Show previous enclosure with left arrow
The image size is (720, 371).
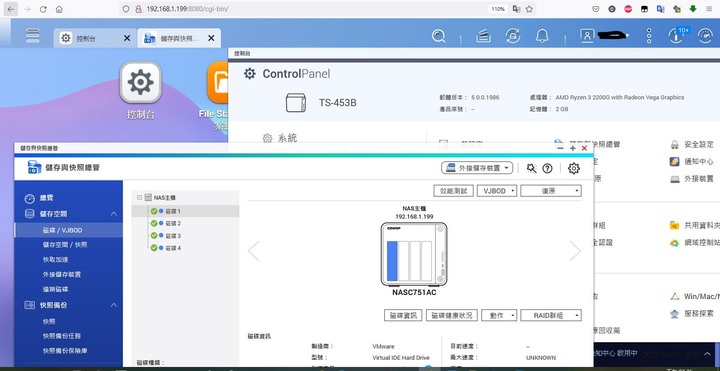pos(253,251)
